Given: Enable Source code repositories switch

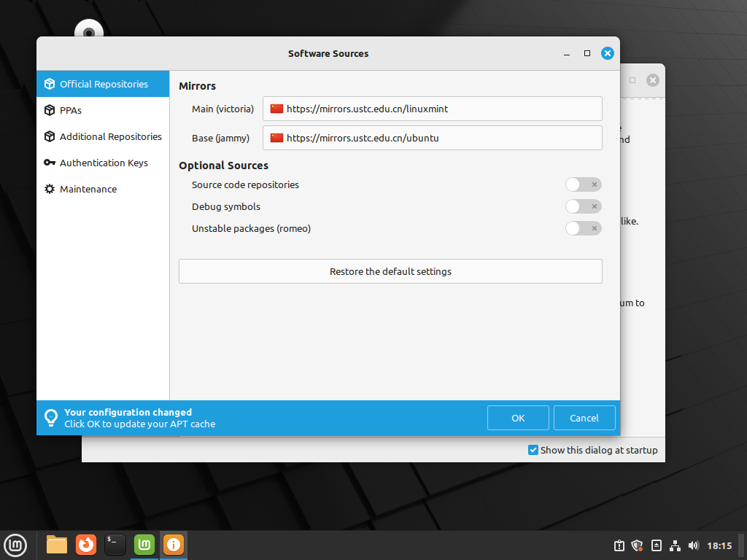Looking at the screenshot, I should 583,184.
